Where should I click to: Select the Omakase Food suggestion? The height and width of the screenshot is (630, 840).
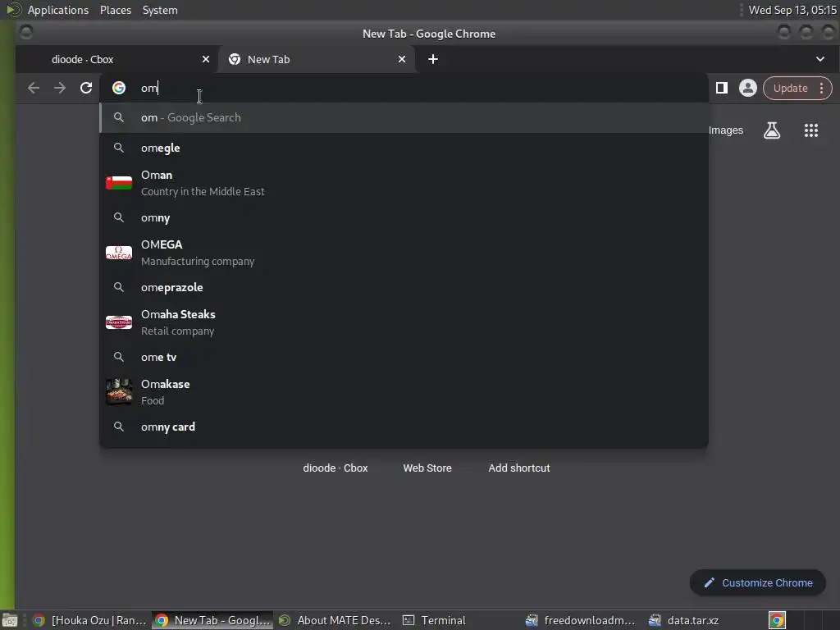(x=404, y=392)
